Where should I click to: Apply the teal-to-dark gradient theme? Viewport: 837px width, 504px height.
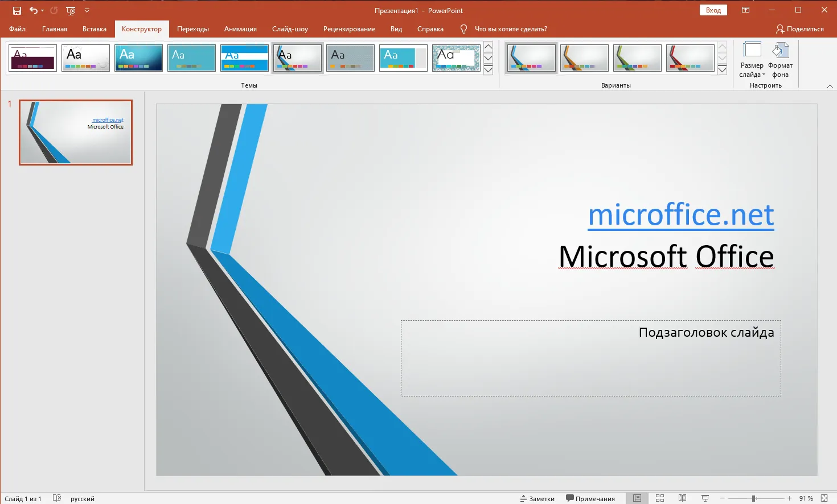[x=138, y=58]
